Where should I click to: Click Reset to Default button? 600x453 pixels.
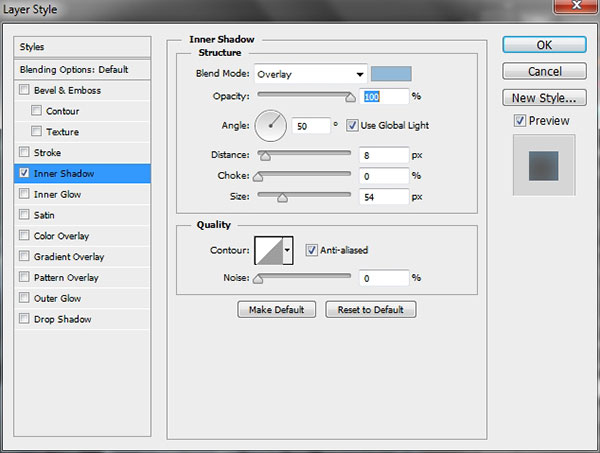pos(370,310)
